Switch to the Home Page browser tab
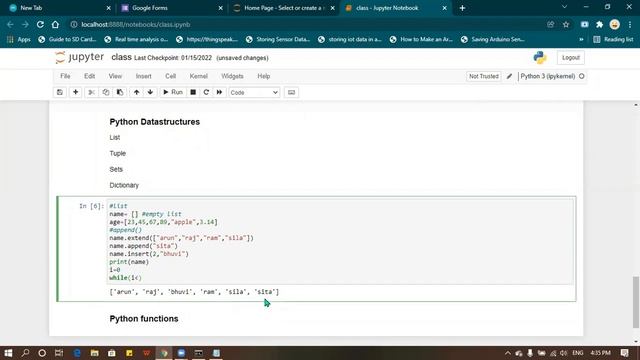 (284, 8)
